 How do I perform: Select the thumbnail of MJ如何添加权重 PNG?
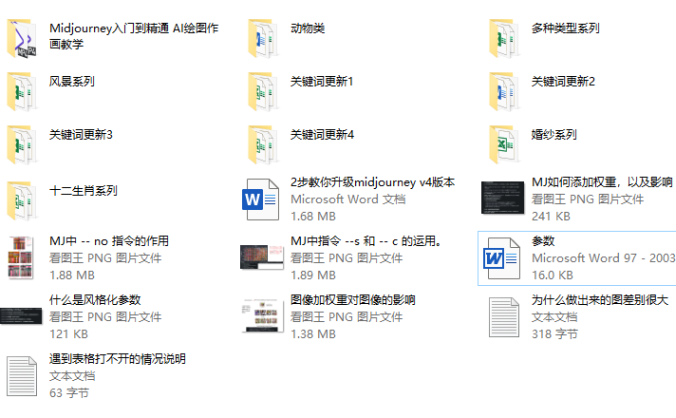click(x=503, y=198)
